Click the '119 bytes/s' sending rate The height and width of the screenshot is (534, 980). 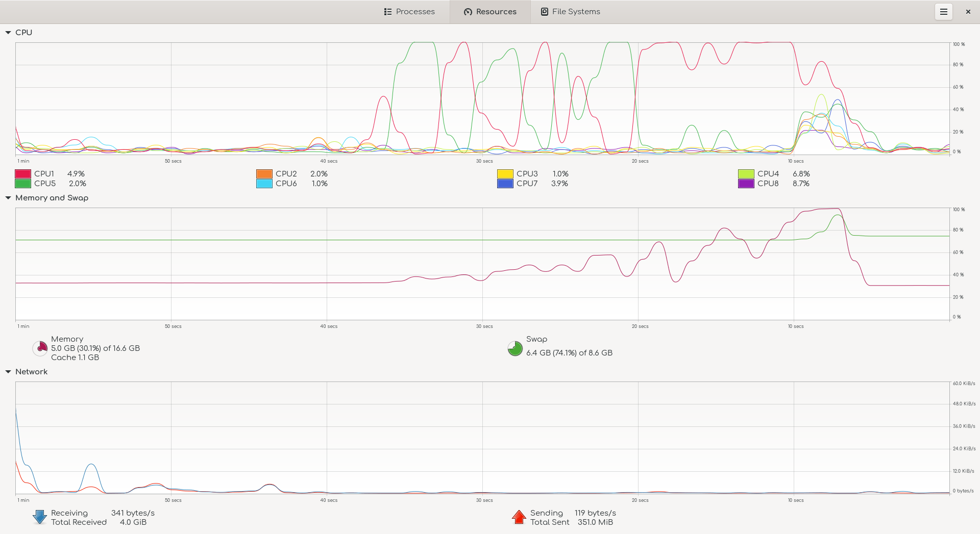tap(595, 513)
